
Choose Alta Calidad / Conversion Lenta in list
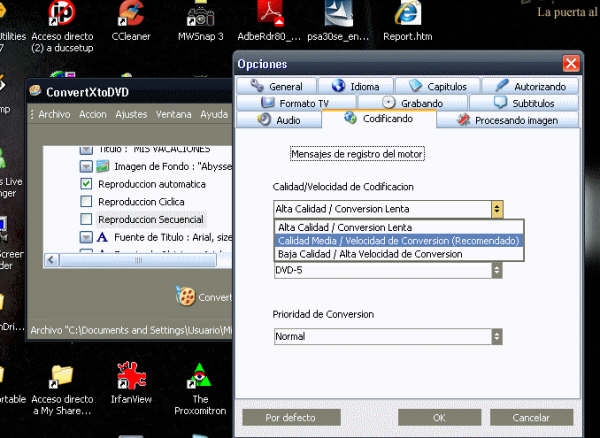pos(399,227)
